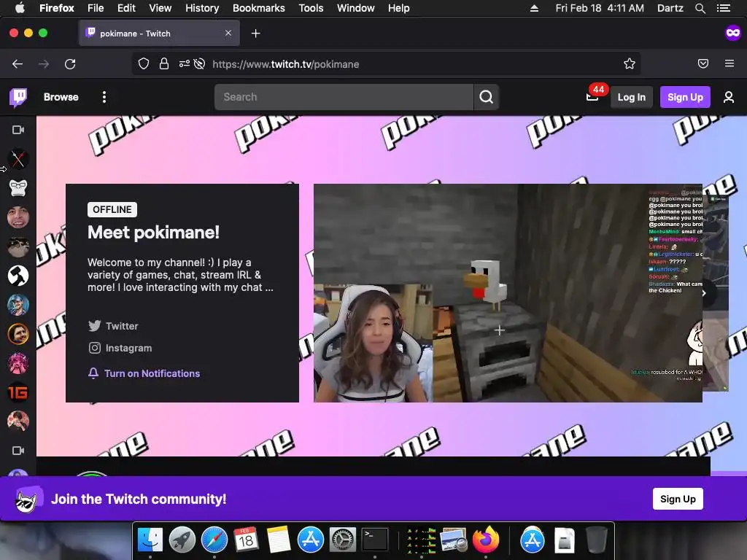
Task: Open the Edit menu
Action: pos(126,8)
